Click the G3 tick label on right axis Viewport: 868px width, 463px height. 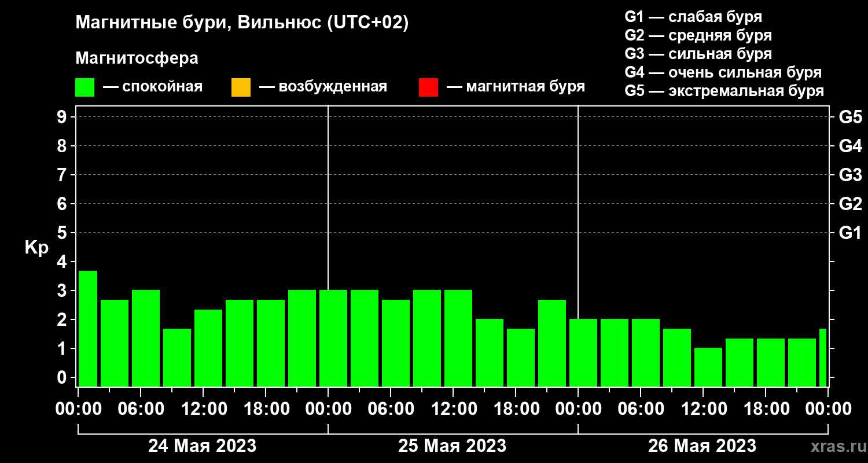(850, 175)
